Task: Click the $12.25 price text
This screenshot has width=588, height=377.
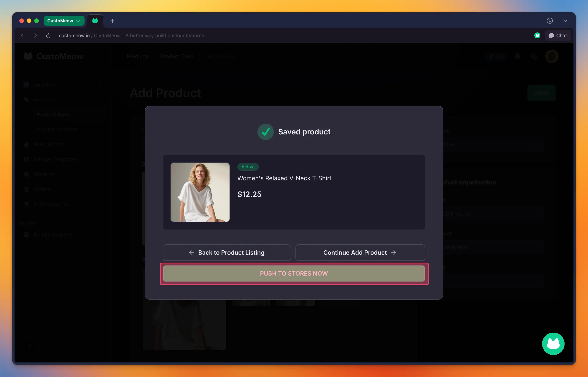Action: point(249,194)
